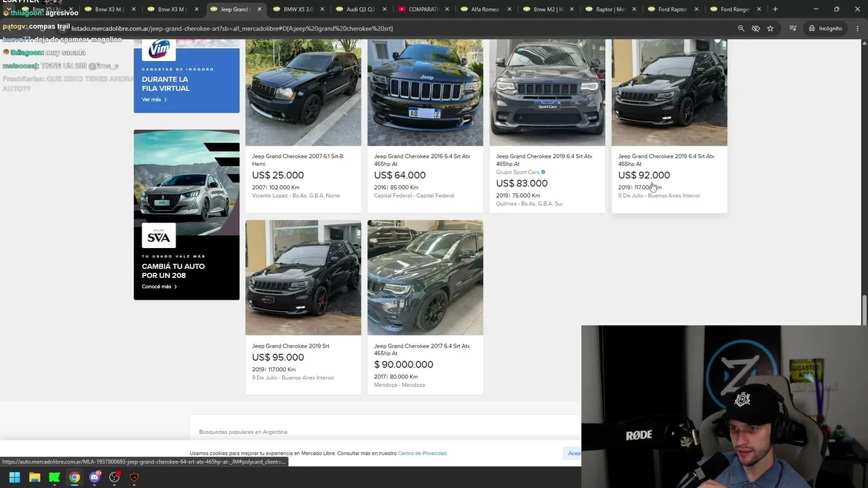Close the Jeep Grand Cherokee tab
Screen dimensions: 868x488
259,9
